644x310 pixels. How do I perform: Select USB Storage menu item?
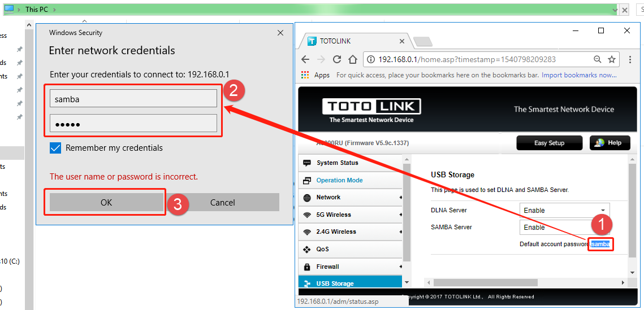point(350,283)
